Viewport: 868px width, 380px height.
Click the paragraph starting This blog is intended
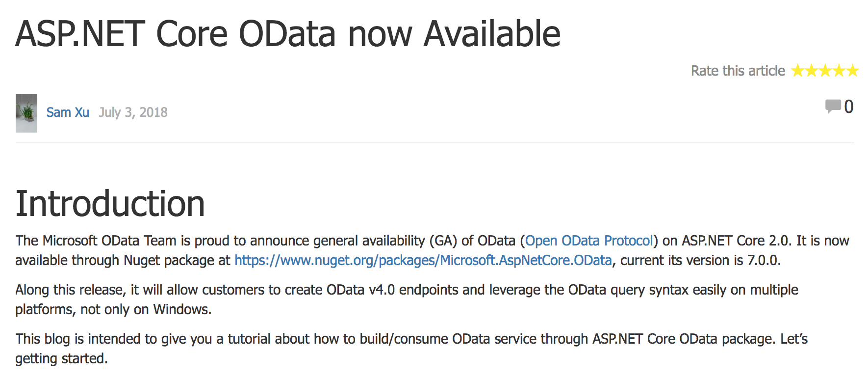[x=411, y=349]
